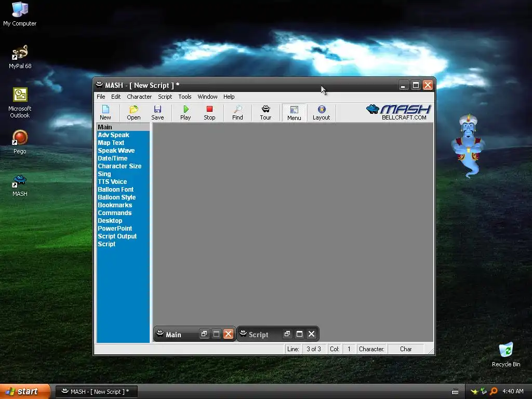Image resolution: width=532 pixels, height=399 pixels.
Task: Save the script using Save icon
Action: [x=157, y=113]
